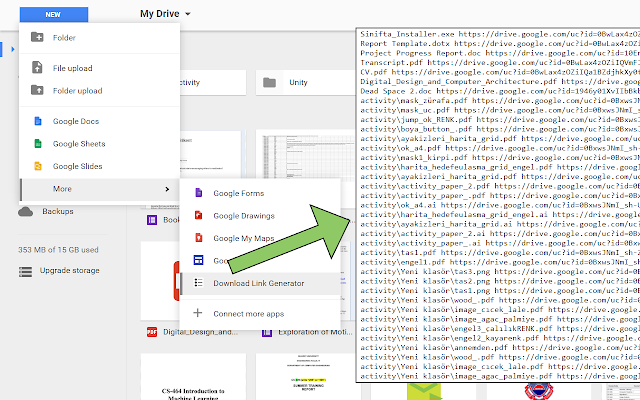Click the Project Progress Report.doc line
The image size is (640, 400).
click(x=500, y=53)
